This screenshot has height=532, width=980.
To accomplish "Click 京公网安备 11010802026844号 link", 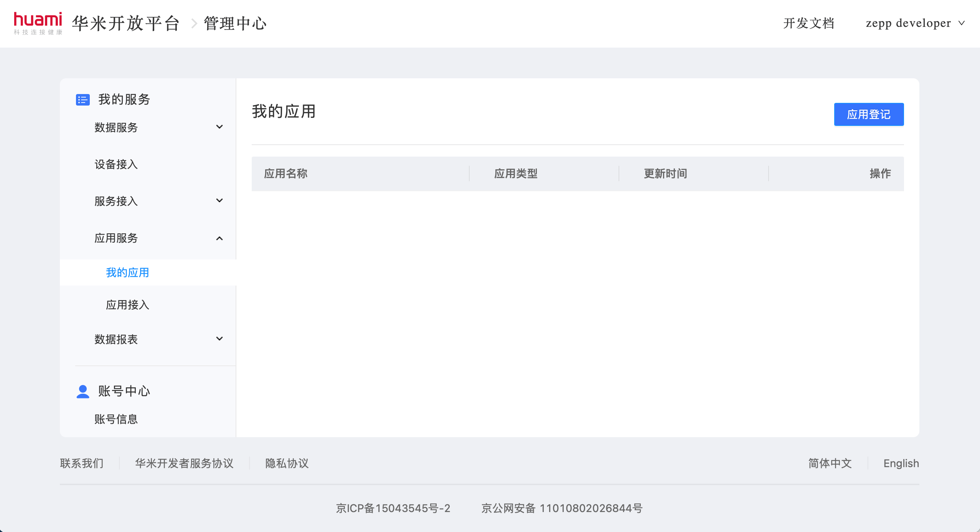I will [x=562, y=508].
